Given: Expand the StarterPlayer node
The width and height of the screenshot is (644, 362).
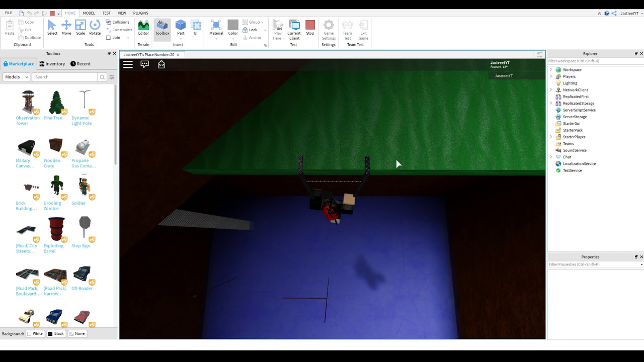Looking at the screenshot, I should (551, 137).
